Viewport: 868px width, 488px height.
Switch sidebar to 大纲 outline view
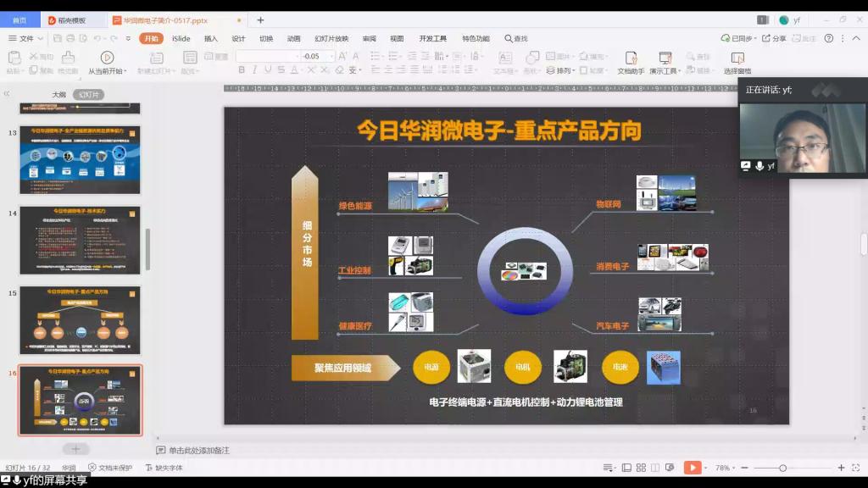point(58,95)
